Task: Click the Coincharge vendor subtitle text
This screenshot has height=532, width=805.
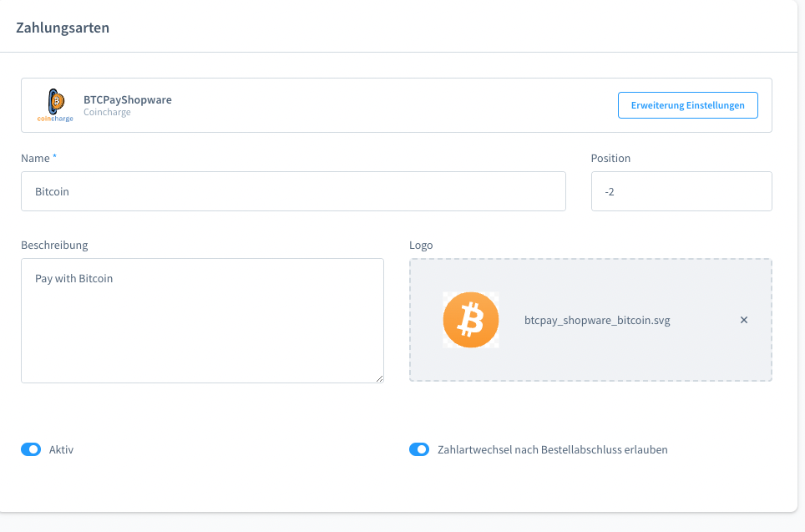Action: (107, 112)
